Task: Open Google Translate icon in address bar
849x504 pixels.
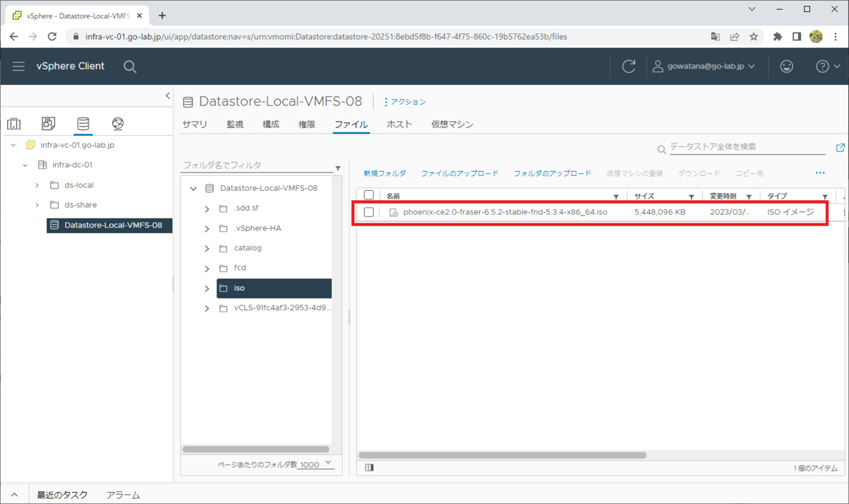Action: [716, 36]
